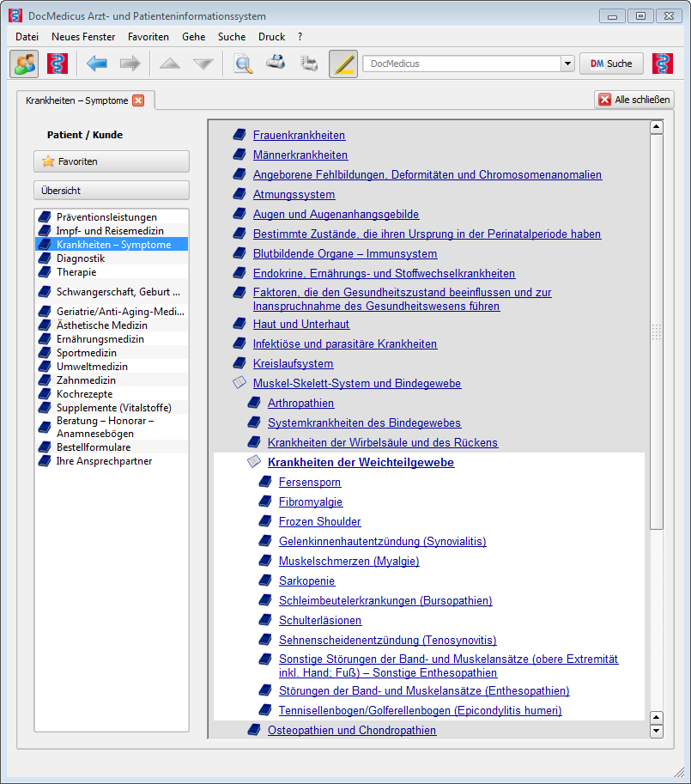The width and height of the screenshot is (691, 784).
Task: Go back with the blue left arrow
Action: coord(96,64)
